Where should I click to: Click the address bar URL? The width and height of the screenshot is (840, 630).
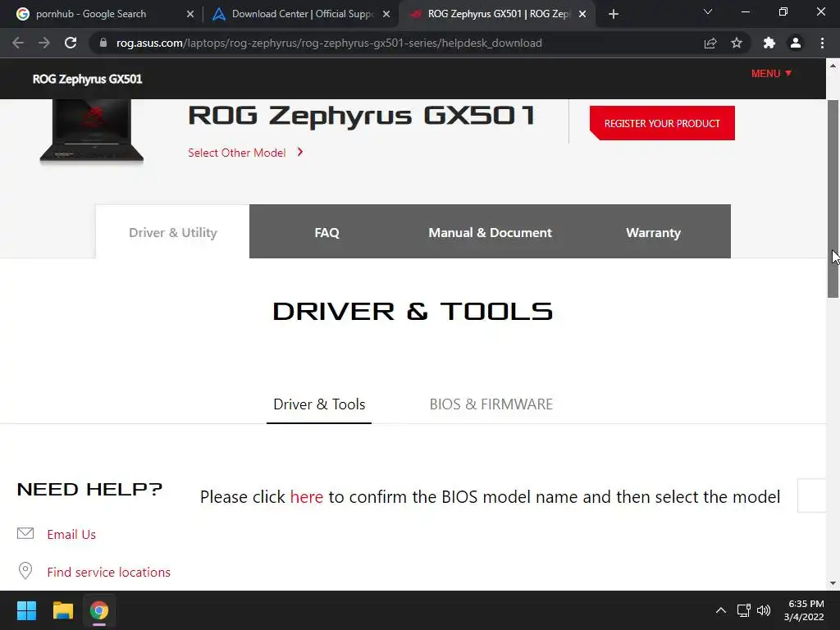329,43
